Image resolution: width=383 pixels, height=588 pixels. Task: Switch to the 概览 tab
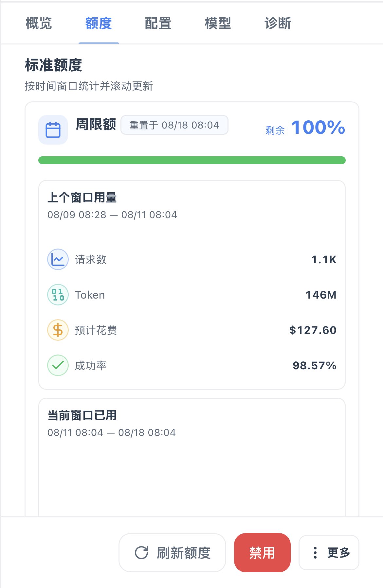pos(39,23)
